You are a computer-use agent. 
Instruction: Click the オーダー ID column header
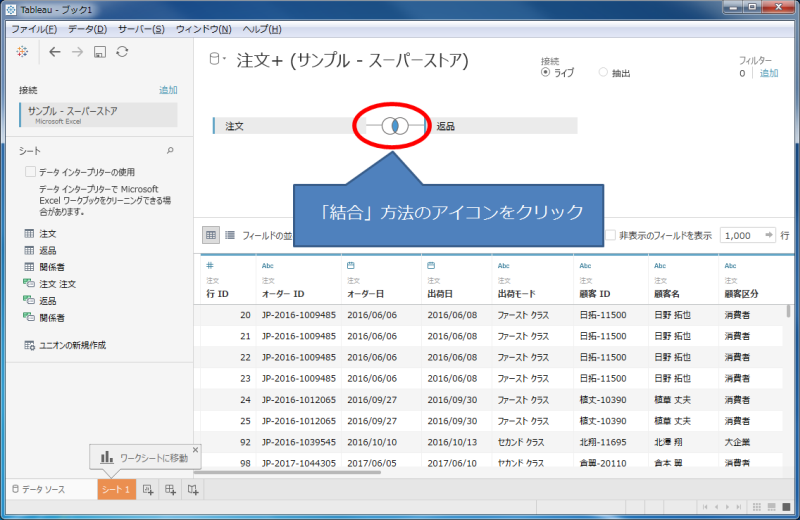(x=283, y=294)
